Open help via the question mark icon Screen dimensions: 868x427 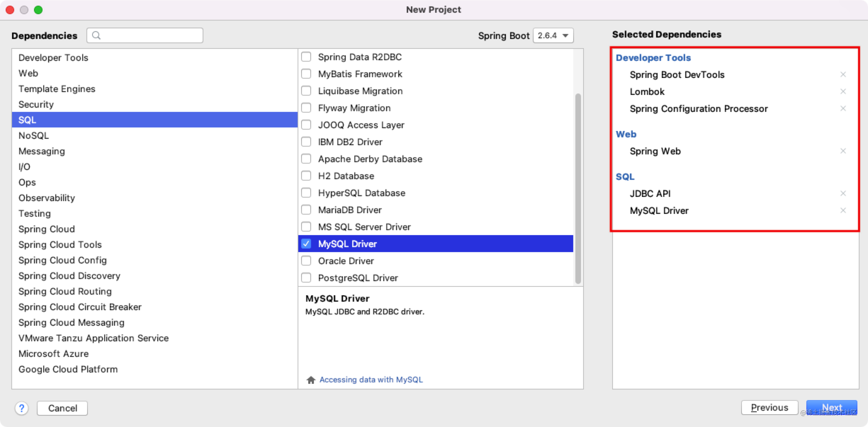(x=22, y=408)
